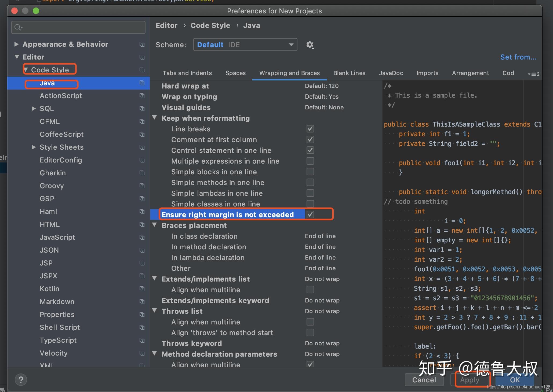Enable Simple blocks in one line

[x=310, y=172]
